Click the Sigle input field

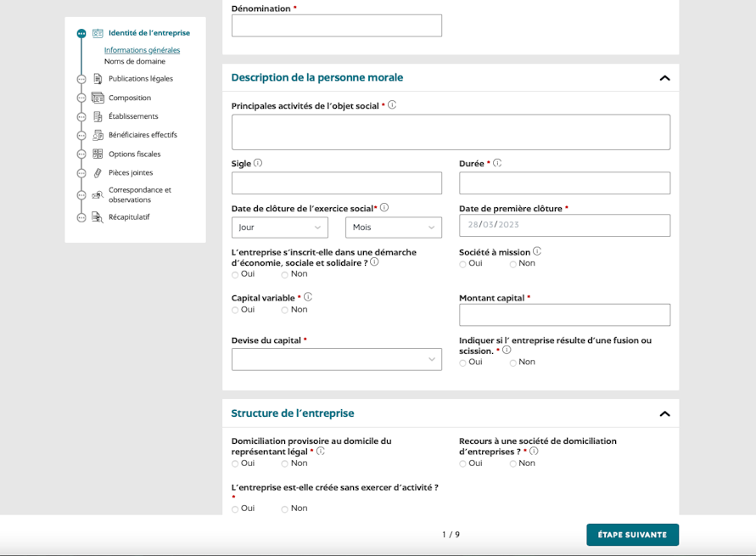(x=337, y=183)
